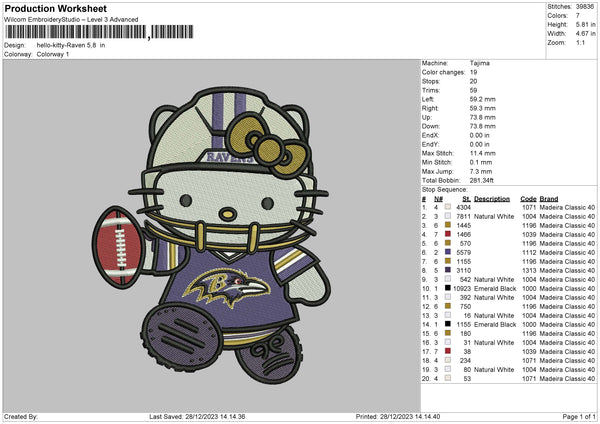
Task: Select the "EndX:" label
Action: pos(430,135)
